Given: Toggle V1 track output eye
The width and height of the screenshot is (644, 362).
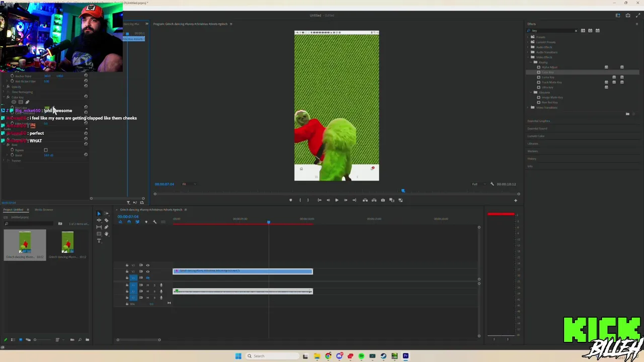Looking at the screenshot, I should 148,278.
